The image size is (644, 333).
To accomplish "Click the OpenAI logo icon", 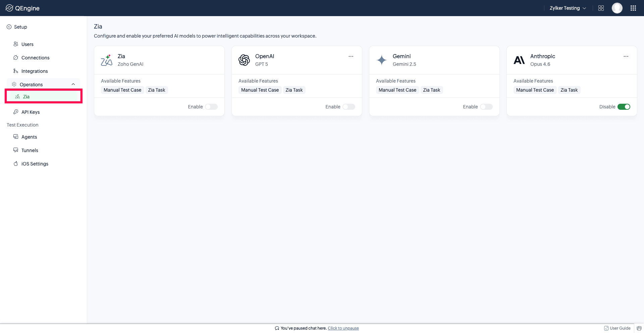I will tap(244, 60).
